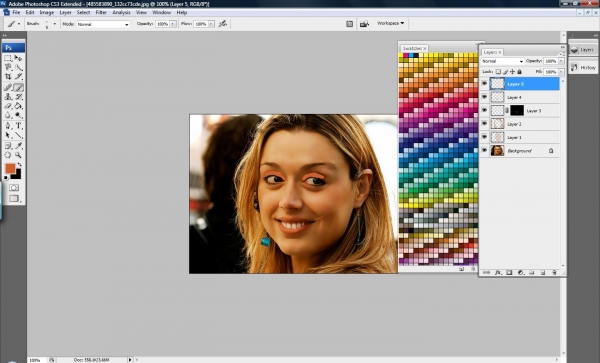Select the Clone Stamp tool
600x363 pixels.
8,97
